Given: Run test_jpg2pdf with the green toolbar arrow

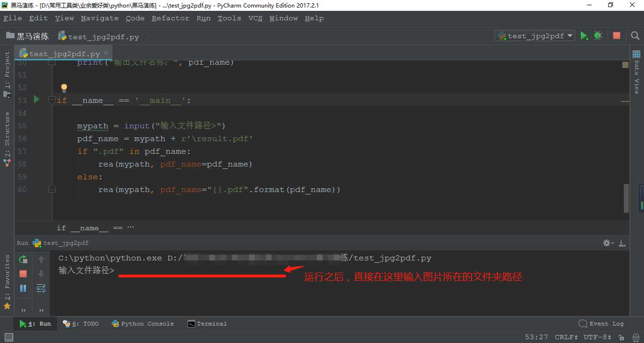Looking at the screenshot, I should pyautogui.click(x=584, y=35).
